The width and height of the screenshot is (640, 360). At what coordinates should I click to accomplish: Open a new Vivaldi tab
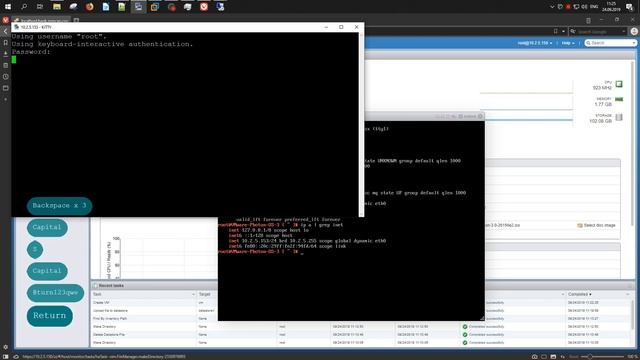click(x=76, y=20)
